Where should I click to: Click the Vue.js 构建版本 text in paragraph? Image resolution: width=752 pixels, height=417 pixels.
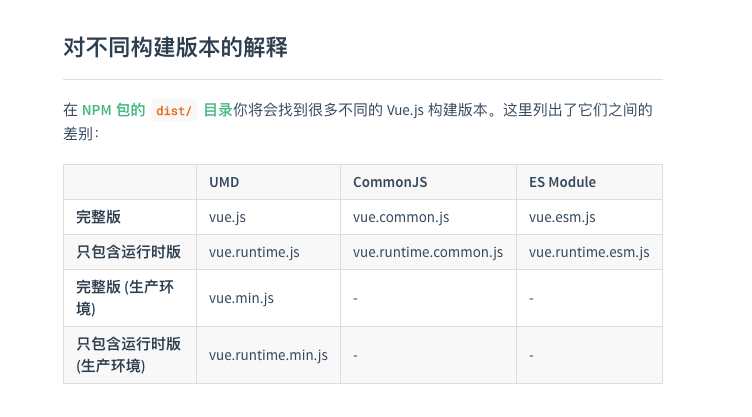pos(436,110)
